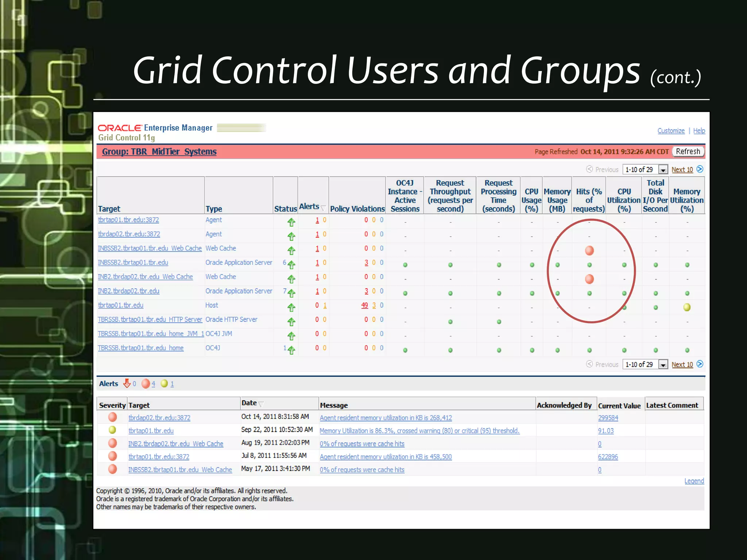The height and width of the screenshot is (560, 747).
Task: Open target INB2.tbrdap02.tbr.edu application server
Action: (128, 291)
